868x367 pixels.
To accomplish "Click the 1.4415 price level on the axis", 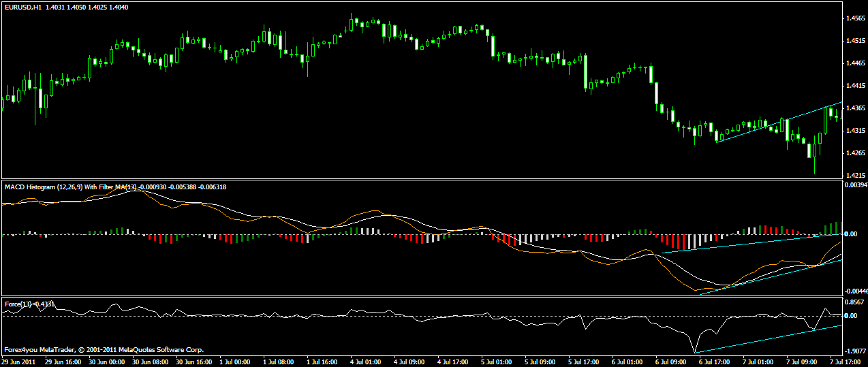I will [854, 86].
